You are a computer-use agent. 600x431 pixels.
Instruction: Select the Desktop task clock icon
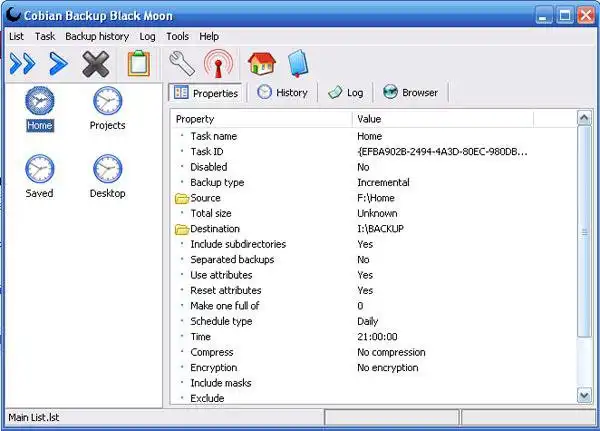point(108,169)
